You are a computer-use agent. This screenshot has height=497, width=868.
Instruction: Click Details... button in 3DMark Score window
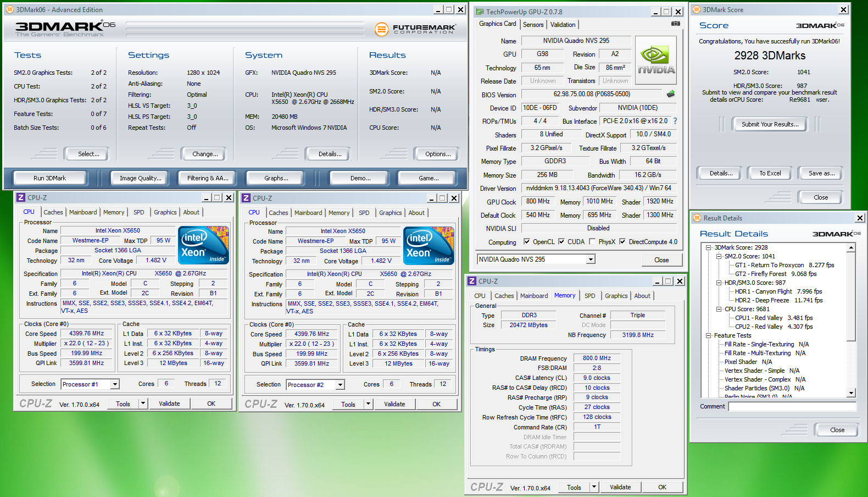point(721,173)
